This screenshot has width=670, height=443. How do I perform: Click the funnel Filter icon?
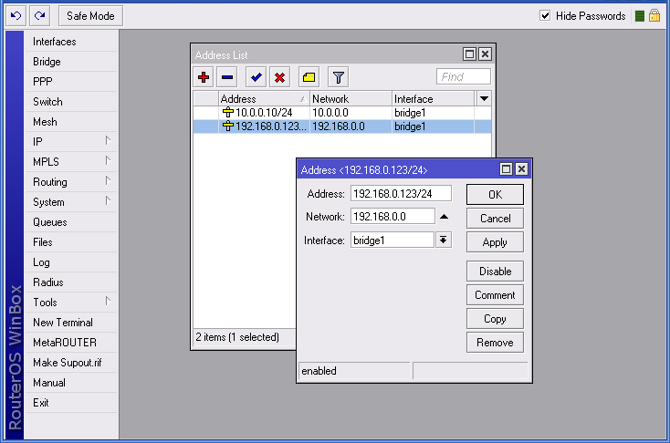338,78
